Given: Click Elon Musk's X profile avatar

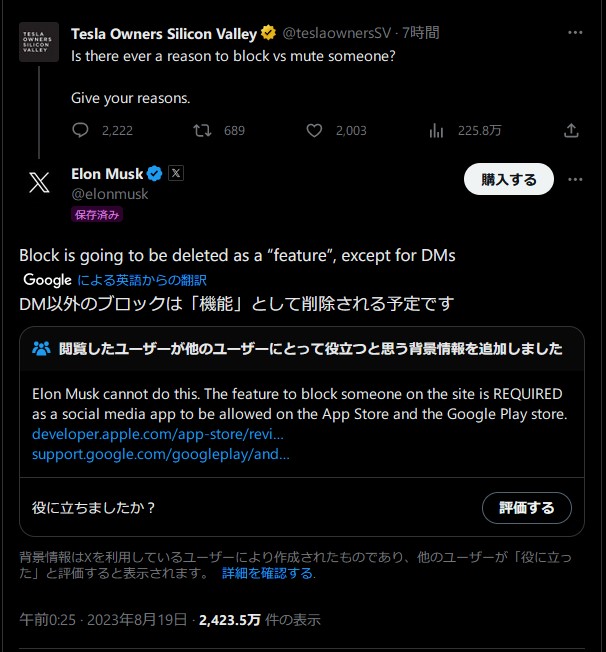Looking at the screenshot, I should tap(39, 182).
